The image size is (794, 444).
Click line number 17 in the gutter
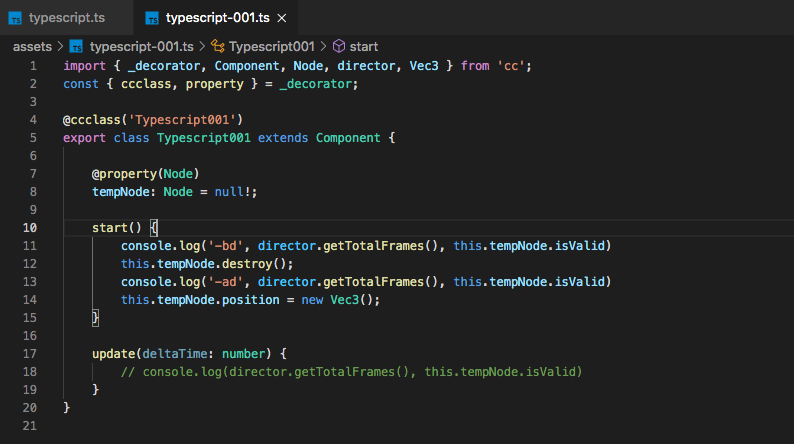(x=30, y=353)
